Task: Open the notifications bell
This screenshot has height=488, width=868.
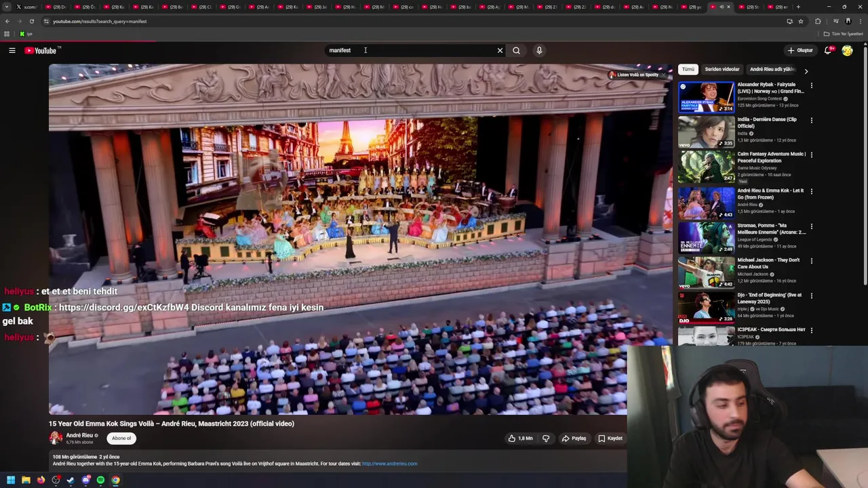Action: coord(829,50)
